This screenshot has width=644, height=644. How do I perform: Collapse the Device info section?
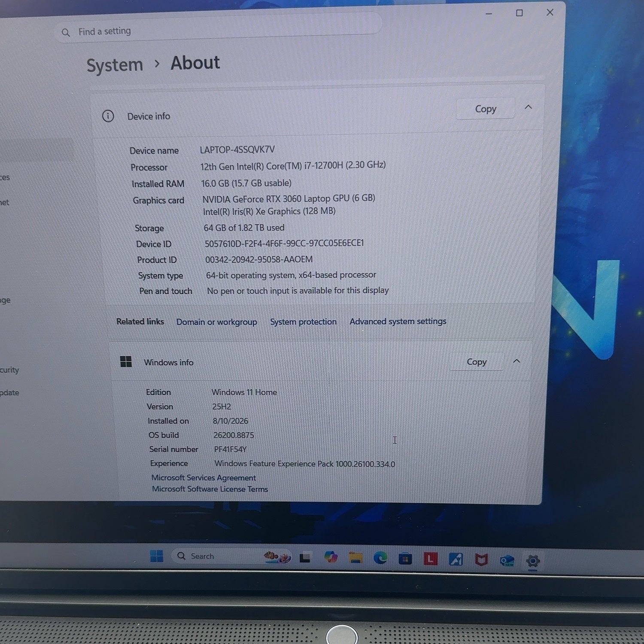tap(528, 107)
